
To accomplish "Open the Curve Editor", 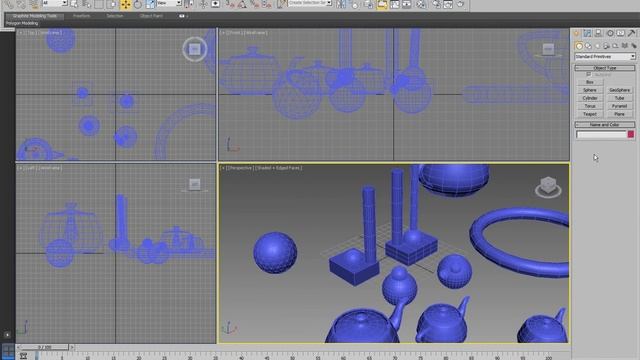I will (x=395, y=4).
